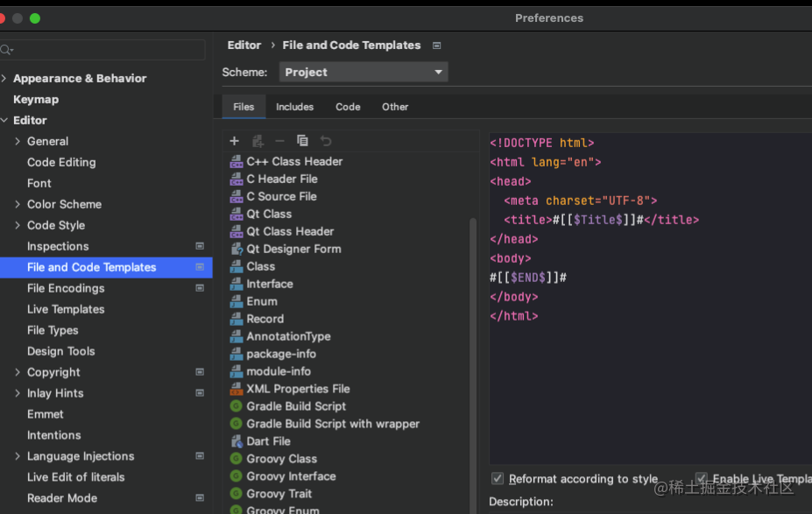Click the Copy Template icon
812x514 pixels.
tap(302, 141)
